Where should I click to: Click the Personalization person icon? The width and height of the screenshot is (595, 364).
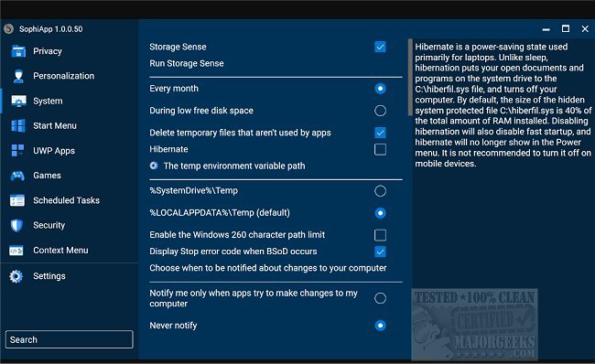pyautogui.click(x=18, y=76)
